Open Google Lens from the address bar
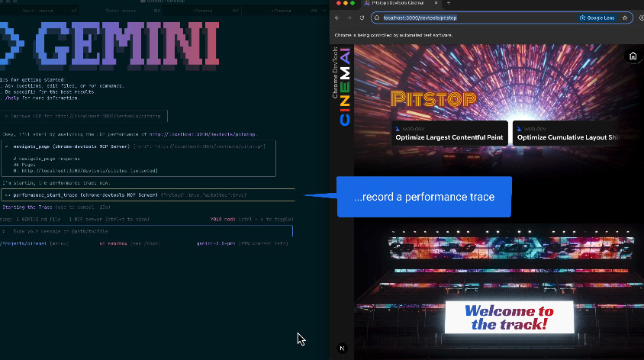 tap(597, 18)
